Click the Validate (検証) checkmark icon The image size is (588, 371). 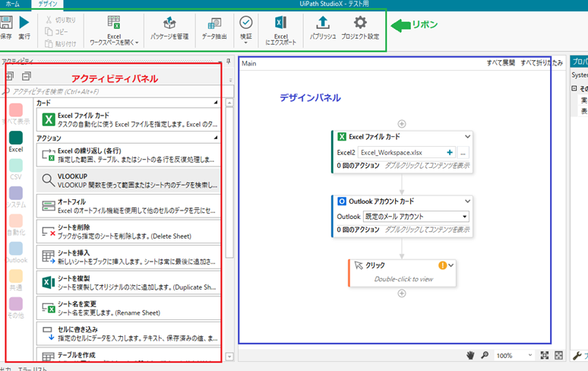tap(246, 23)
